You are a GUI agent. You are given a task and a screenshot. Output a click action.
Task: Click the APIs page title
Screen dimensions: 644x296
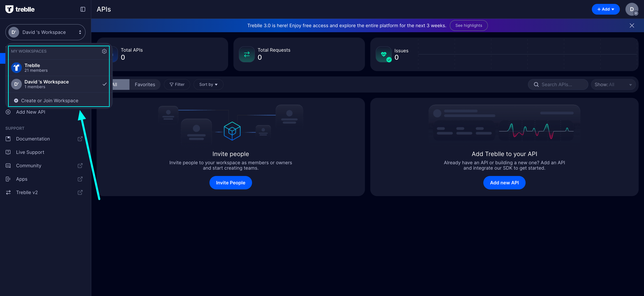pos(104,9)
